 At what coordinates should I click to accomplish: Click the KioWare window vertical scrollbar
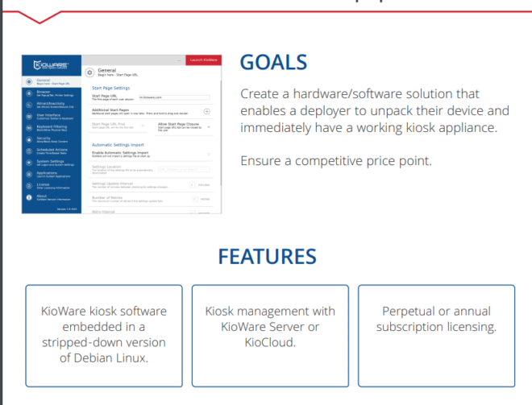click(x=221, y=132)
